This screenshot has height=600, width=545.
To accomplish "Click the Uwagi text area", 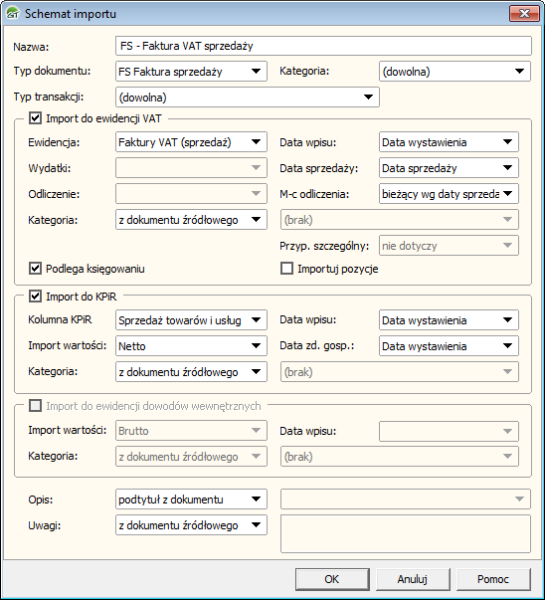I will tap(405, 534).
